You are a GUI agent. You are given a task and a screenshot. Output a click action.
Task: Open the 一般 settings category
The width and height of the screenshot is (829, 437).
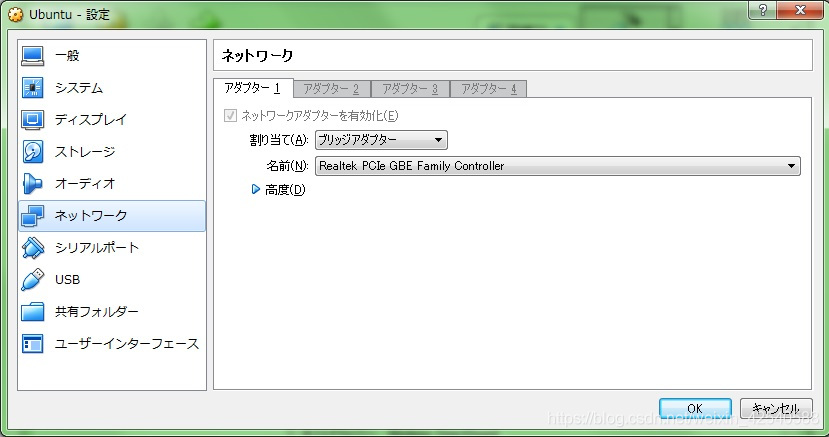coord(112,55)
